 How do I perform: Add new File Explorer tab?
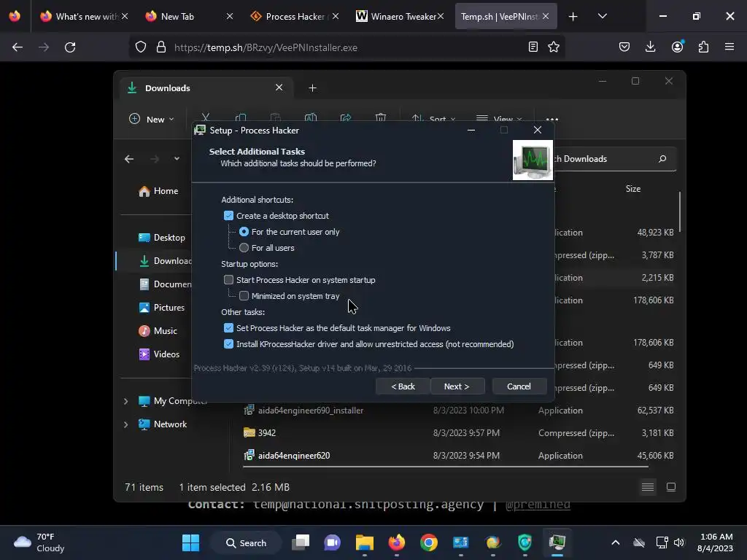[312, 88]
